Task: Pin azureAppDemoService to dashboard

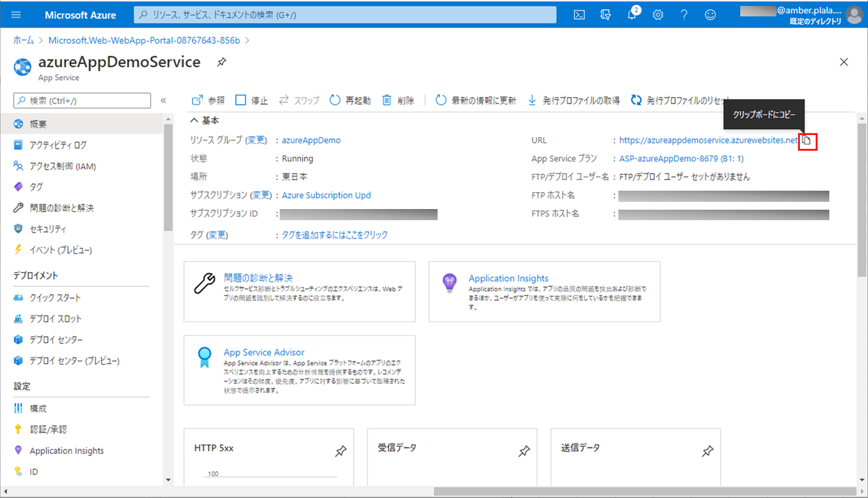Action: tap(221, 62)
